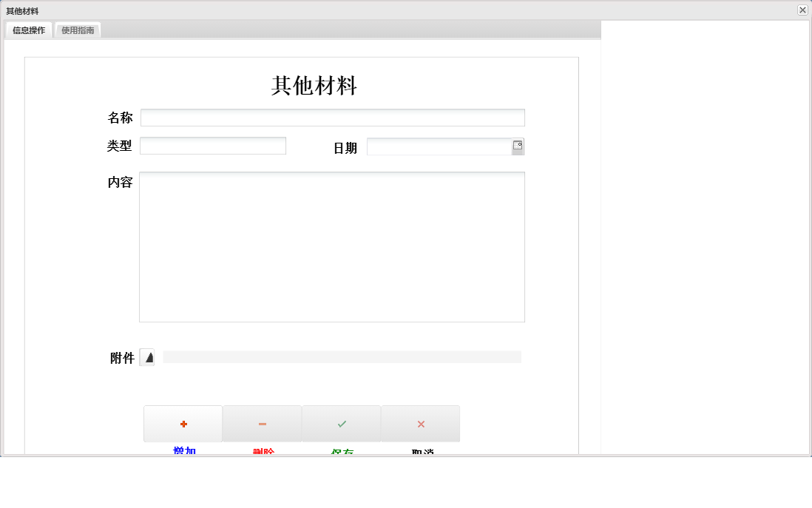Image resolution: width=812 pixels, height=508 pixels.
Task: Click the 日期 date input field
Action: tap(440, 146)
